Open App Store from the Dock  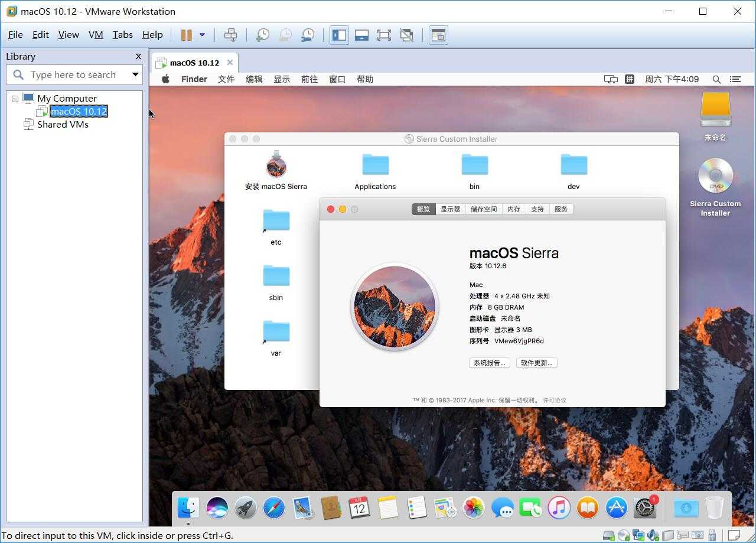pos(616,508)
